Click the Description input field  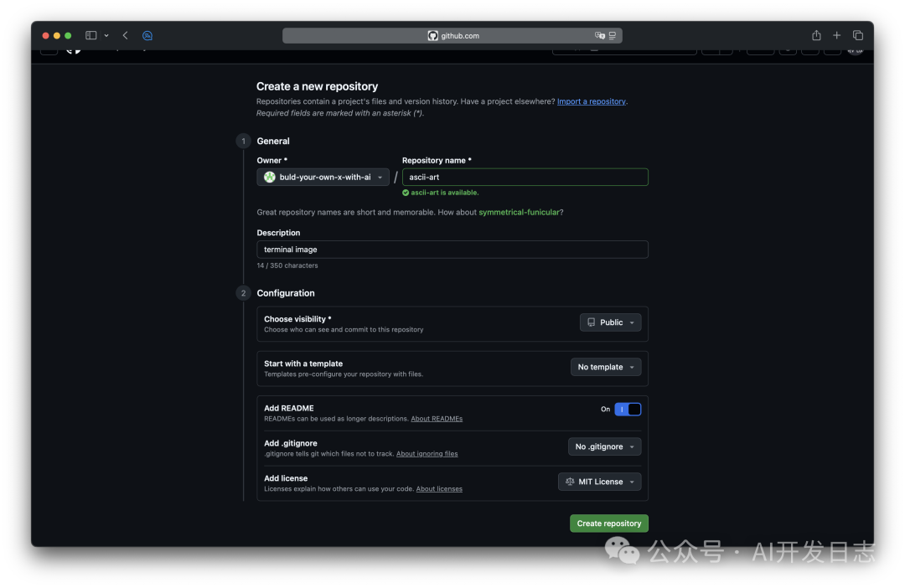click(x=452, y=250)
